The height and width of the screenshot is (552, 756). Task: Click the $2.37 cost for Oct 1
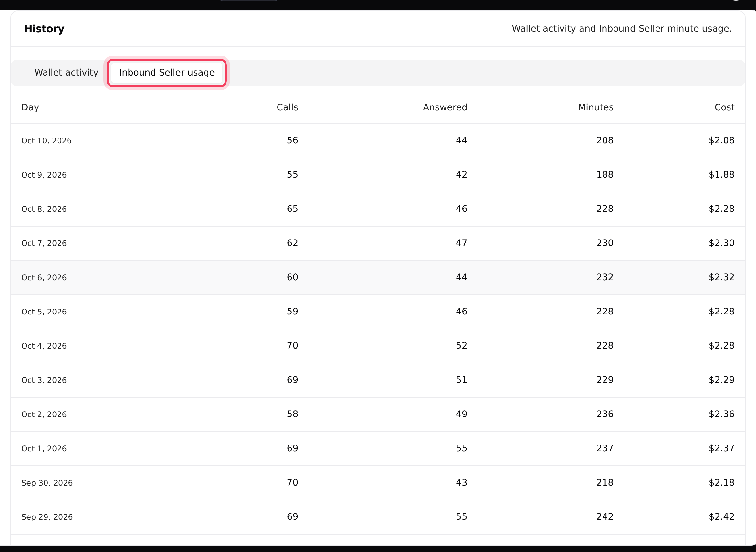[721, 448]
